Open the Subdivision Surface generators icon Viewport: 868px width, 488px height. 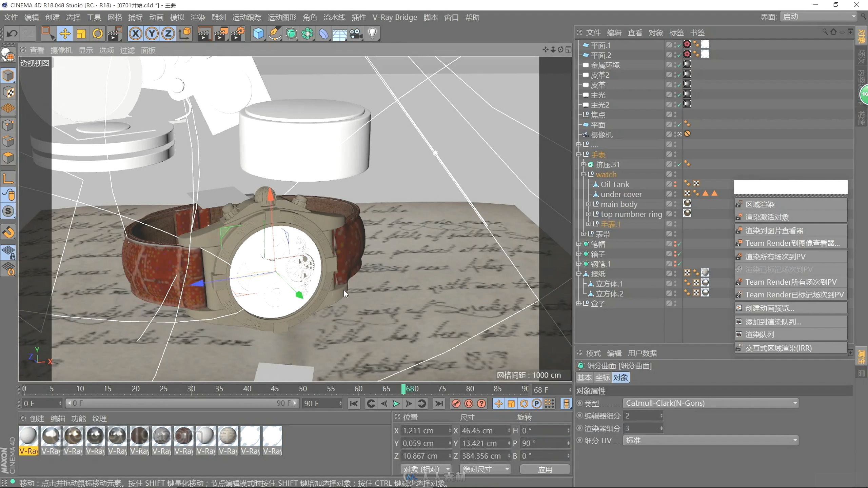[291, 34]
